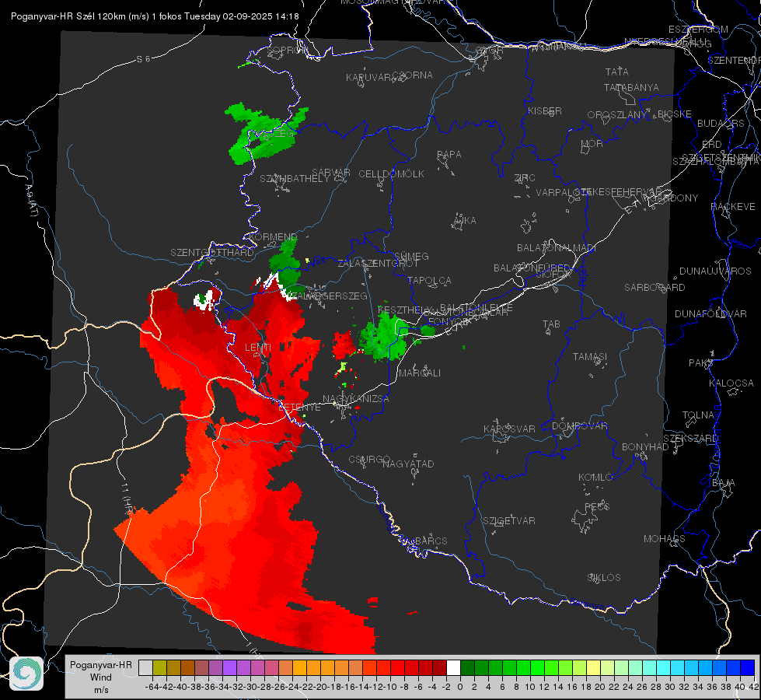Image resolution: width=761 pixels, height=700 pixels.
Task: Click the PAPA city label
Action: point(449,155)
